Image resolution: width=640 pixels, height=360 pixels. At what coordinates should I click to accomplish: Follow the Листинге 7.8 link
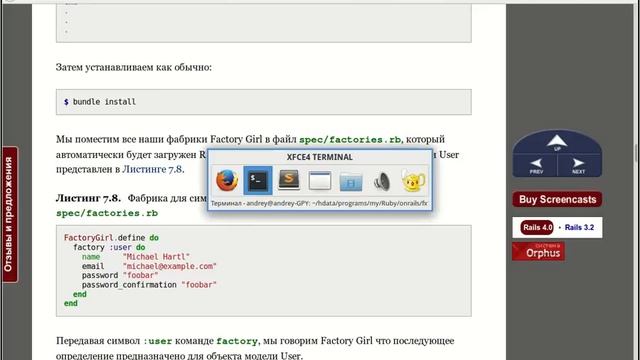pos(153,169)
